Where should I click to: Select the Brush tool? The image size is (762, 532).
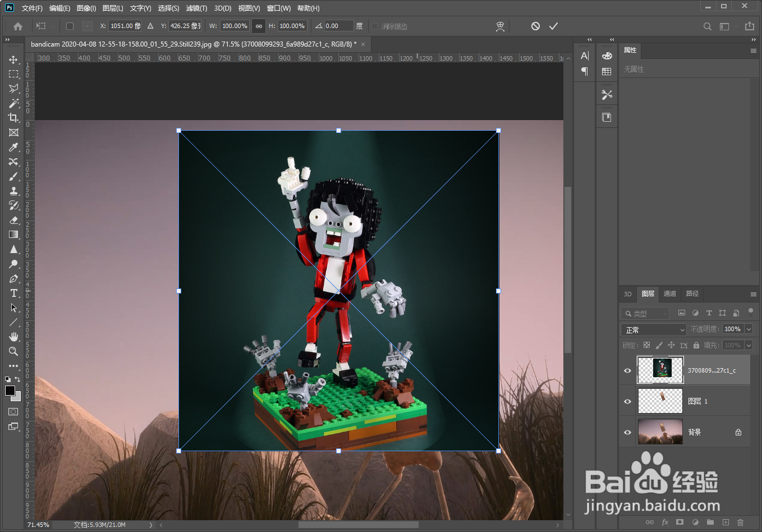point(13,176)
